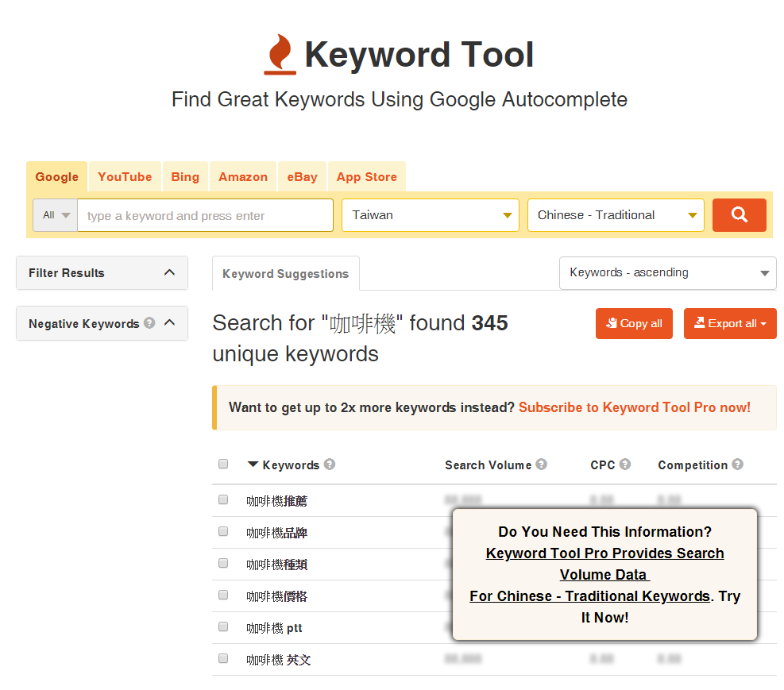The image size is (784, 690).
Task: Click the keyword text 咖啡機 英文
Action: pos(279,660)
